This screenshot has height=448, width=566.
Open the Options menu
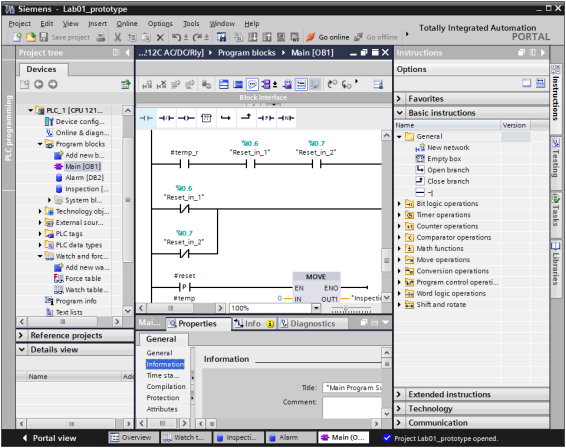(160, 23)
